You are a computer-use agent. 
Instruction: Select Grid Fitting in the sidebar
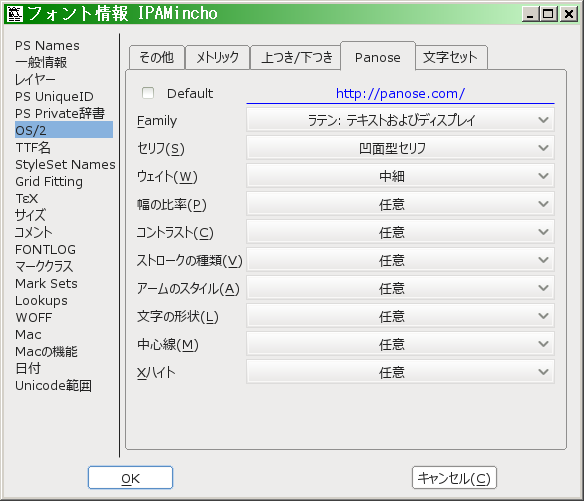tap(49, 181)
